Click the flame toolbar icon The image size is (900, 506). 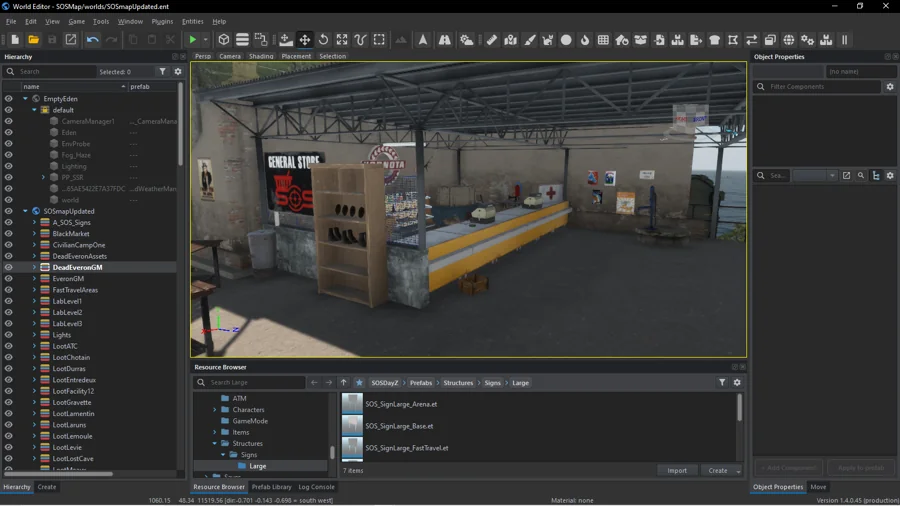585,40
